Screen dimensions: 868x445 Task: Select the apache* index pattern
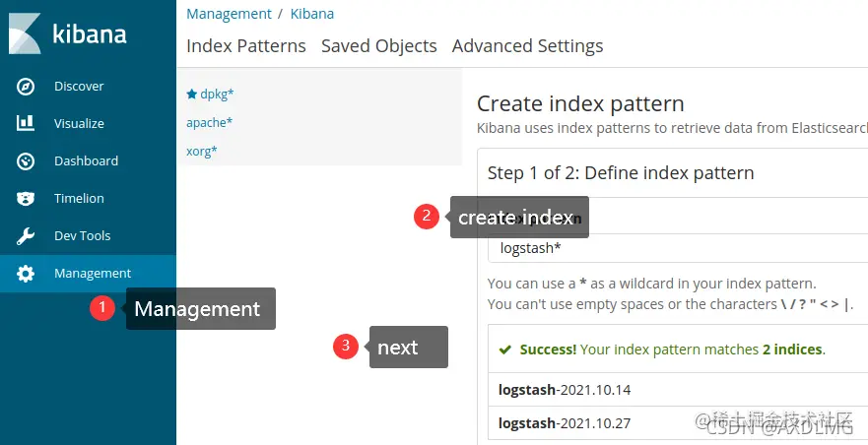coord(210,123)
